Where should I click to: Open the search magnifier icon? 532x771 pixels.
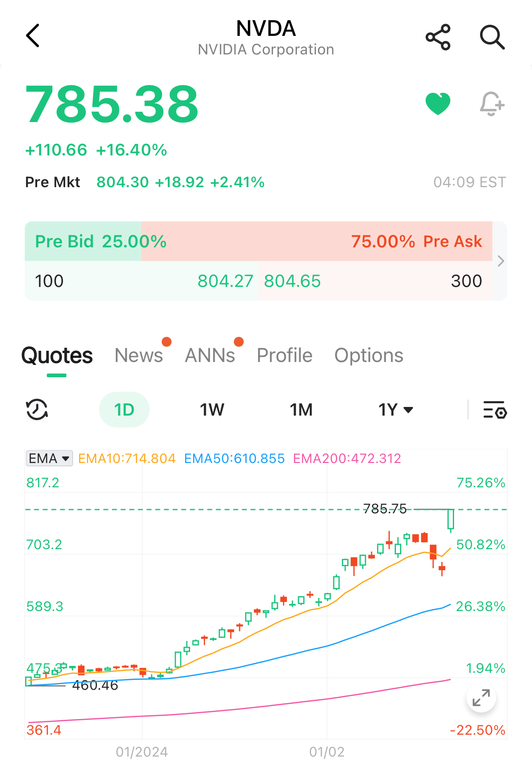[492, 37]
